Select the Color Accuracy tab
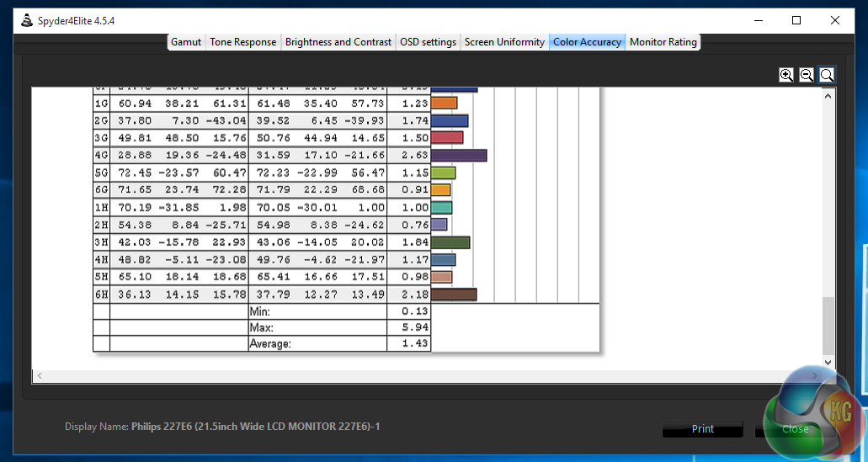868x462 pixels. point(588,42)
